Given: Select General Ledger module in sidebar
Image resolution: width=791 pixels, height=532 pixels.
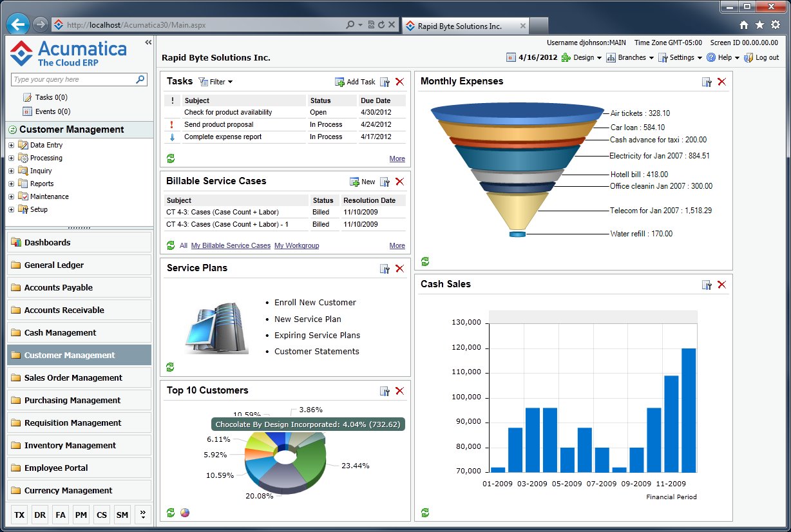Looking at the screenshot, I should [x=54, y=265].
